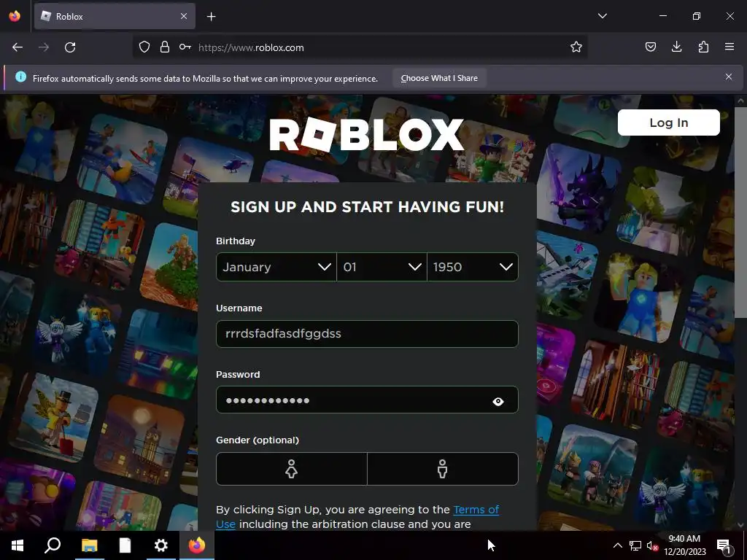Click the Roblox logo
The width and height of the screenshot is (747, 560).
[x=366, y=135]
